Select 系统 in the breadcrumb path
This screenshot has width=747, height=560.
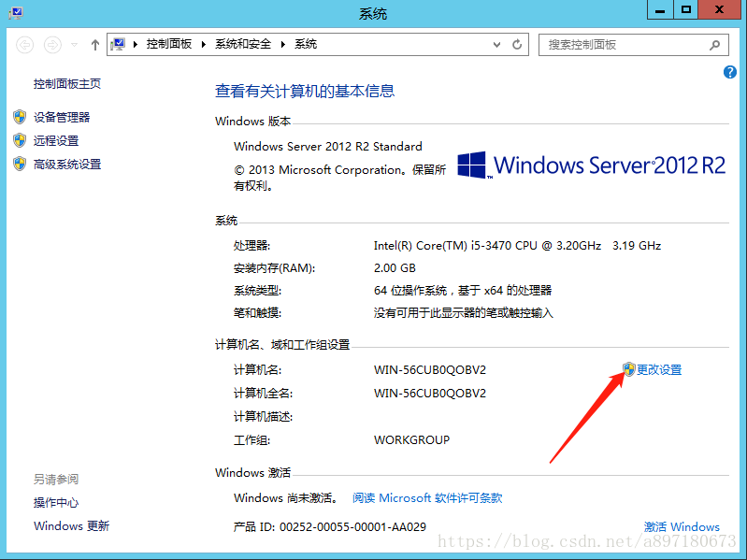[306, 44]
